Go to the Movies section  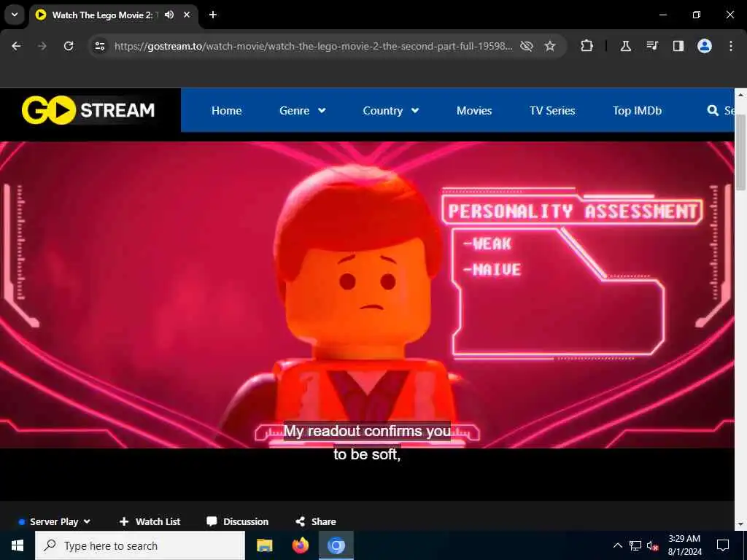tap(474, 111)
